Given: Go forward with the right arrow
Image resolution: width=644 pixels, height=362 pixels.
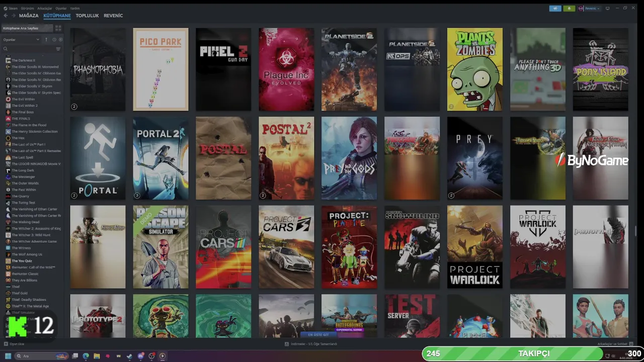Looking at the screenshot, I should (x=14, y=16).
